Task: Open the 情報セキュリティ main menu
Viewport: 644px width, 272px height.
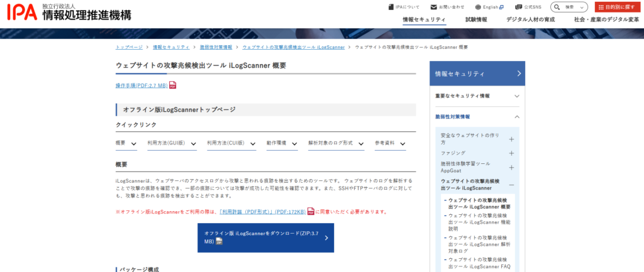Action: click(425, 19)
